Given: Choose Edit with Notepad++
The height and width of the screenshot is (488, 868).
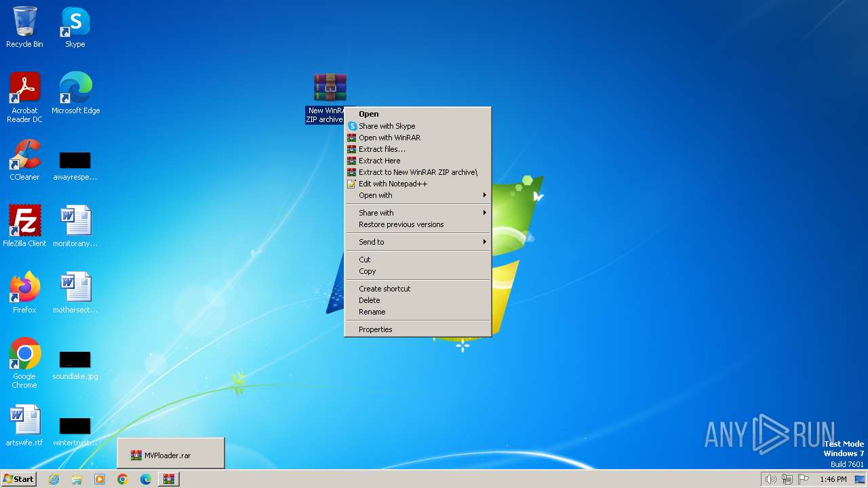Looking at the screenshot, I should pyautogui.click(x=418, y=184).
